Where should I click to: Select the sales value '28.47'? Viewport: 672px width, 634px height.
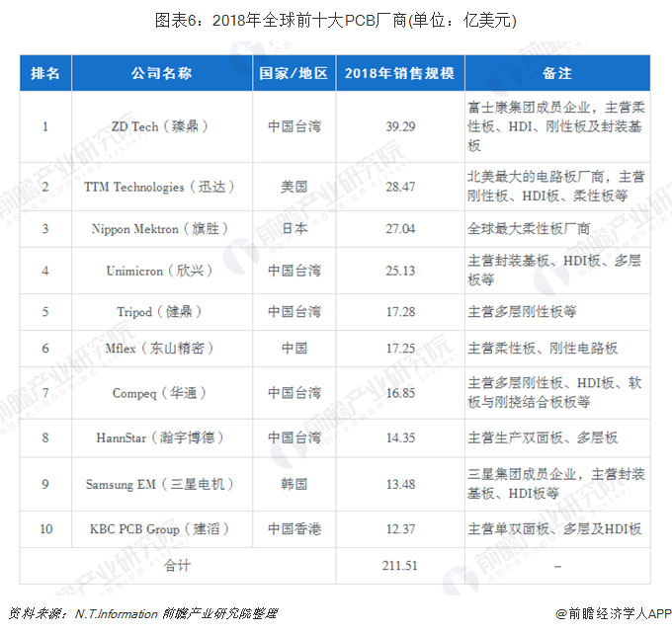coord(400,187)
